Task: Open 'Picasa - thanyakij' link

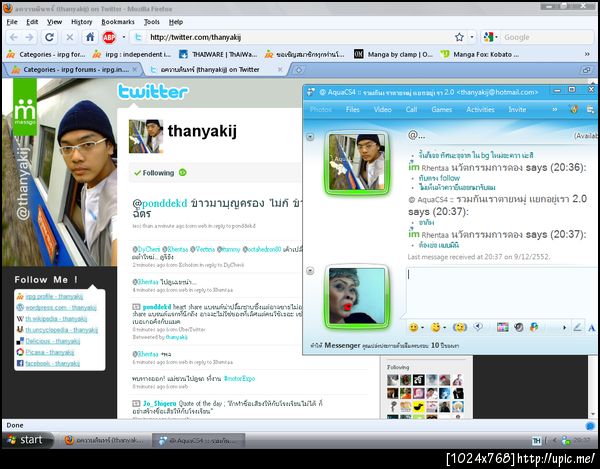Action: coord(50,352)
